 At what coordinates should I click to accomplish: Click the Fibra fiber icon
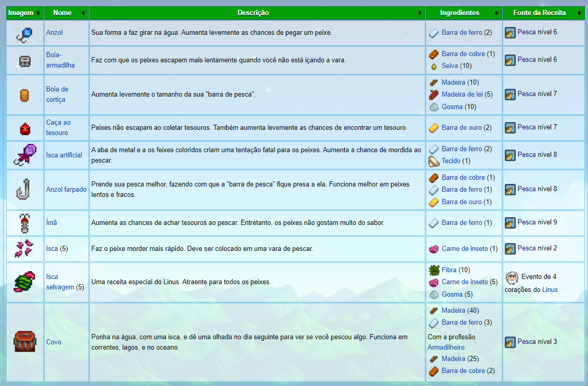coord(434,270)
